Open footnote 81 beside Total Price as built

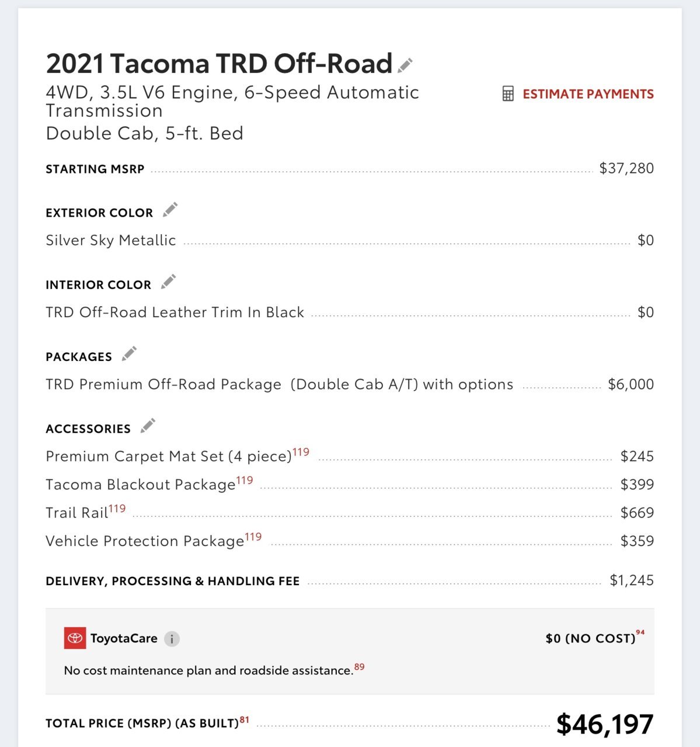tap(245, 720)
